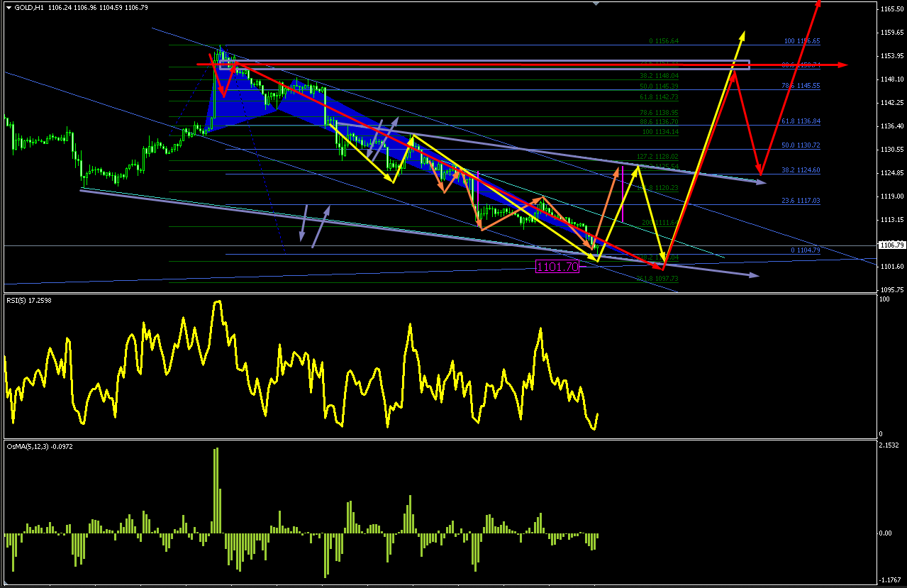Select blue Fibonacci label 78.6 1145.55
The height and width of the screenshot is (588, 907).
[800, 85]
